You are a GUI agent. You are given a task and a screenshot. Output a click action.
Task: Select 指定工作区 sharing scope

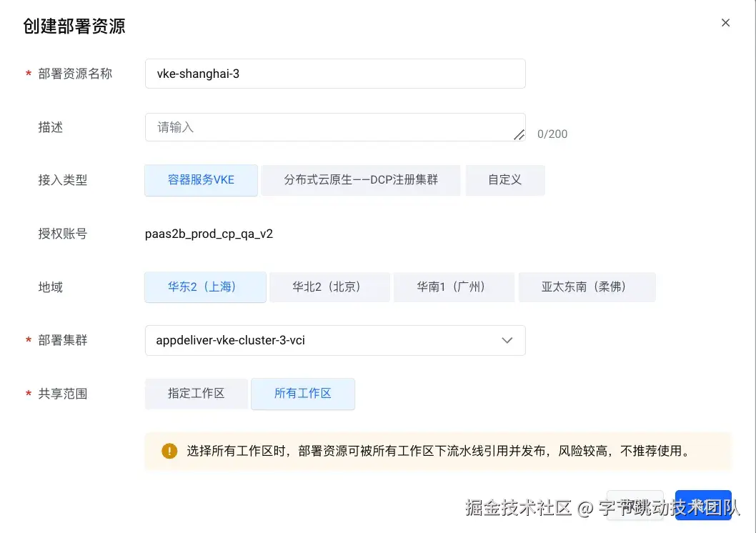point(196,393)
